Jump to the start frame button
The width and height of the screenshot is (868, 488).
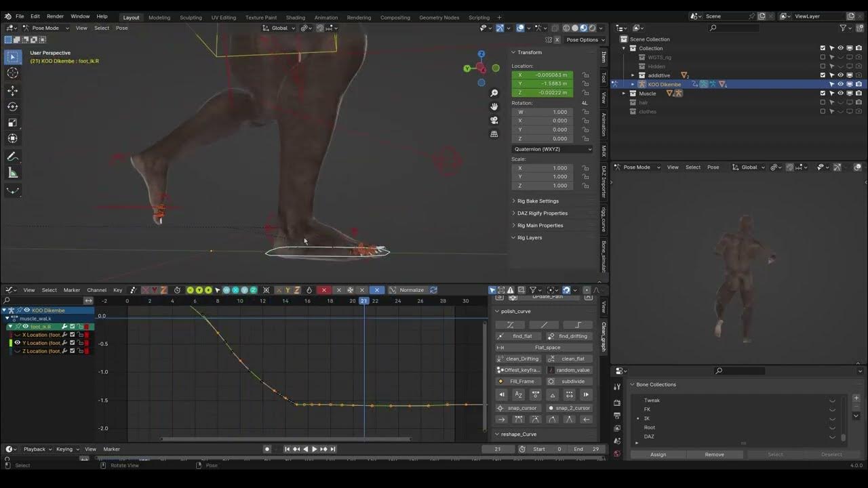(x=287, y=449)
